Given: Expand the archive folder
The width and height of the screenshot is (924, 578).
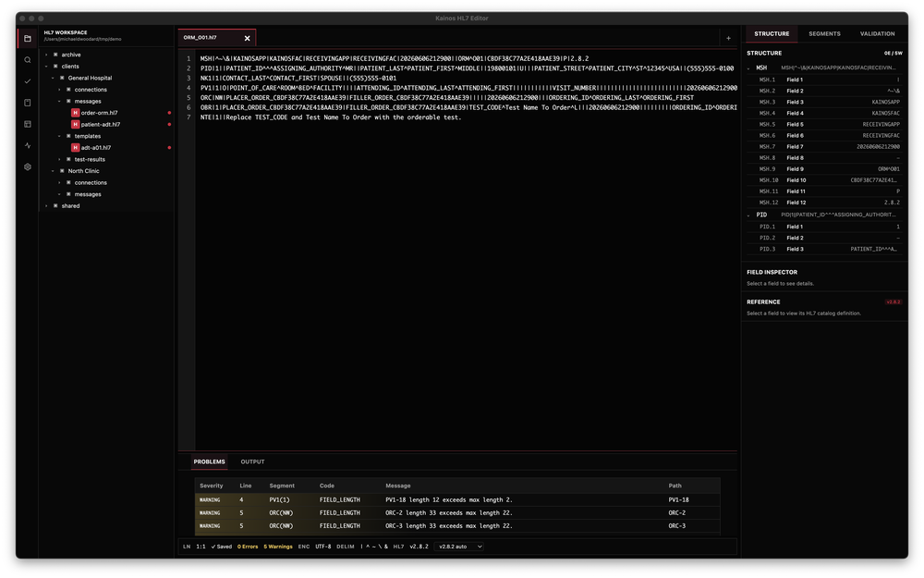Looking at the screenshot, I should click(x=46, y=55).
